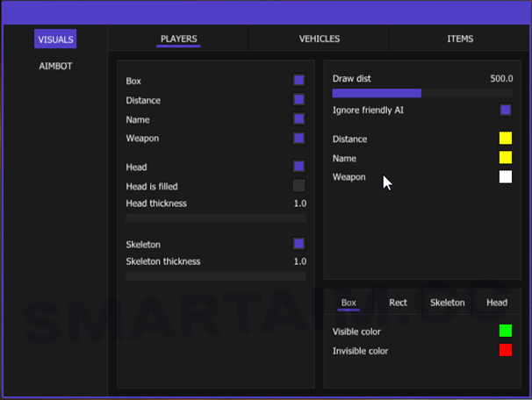Image resolution: width=532 pixels, height=400 pixels.
Task: Toggle the Skeleton checkbox
Action: coord(299,244)
